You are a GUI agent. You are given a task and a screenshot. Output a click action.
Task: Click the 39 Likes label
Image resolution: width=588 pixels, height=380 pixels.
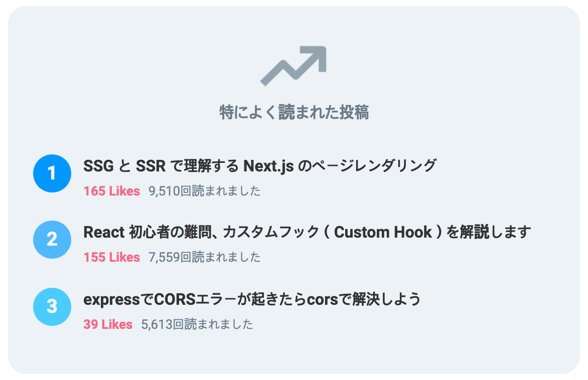pyautogui.click(x=108, y=324)
